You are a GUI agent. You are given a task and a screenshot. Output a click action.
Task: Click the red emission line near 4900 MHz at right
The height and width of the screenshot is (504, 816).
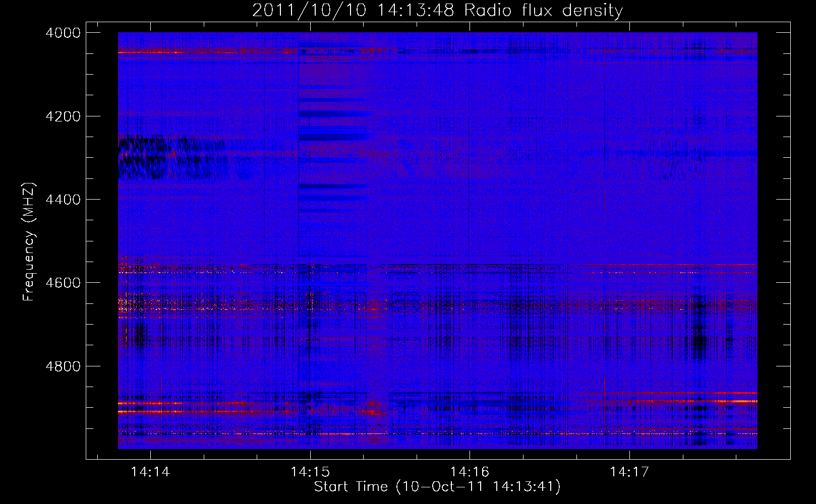click(x=671, y=397)
